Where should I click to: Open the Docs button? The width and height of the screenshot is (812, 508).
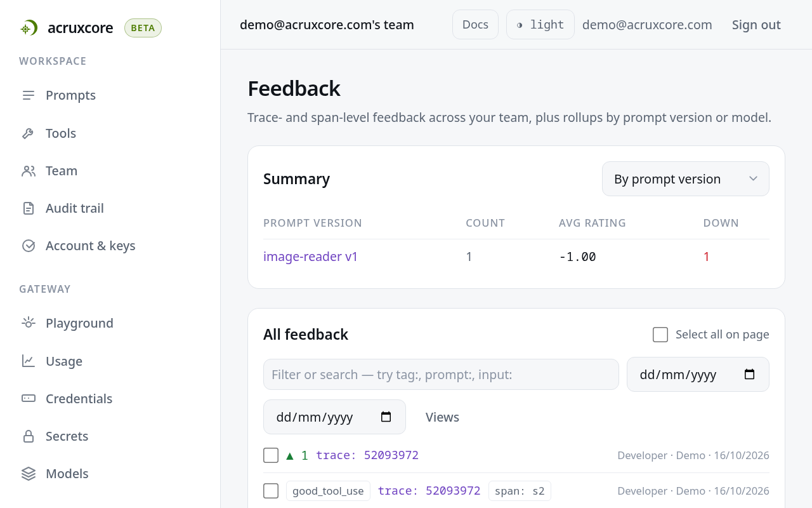point(475,25)
